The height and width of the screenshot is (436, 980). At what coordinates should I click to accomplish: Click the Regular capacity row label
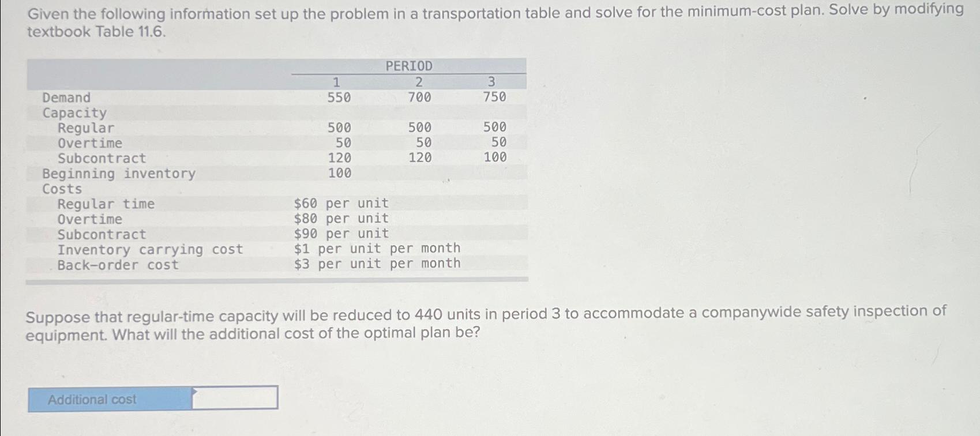click(x=86, y=128)
